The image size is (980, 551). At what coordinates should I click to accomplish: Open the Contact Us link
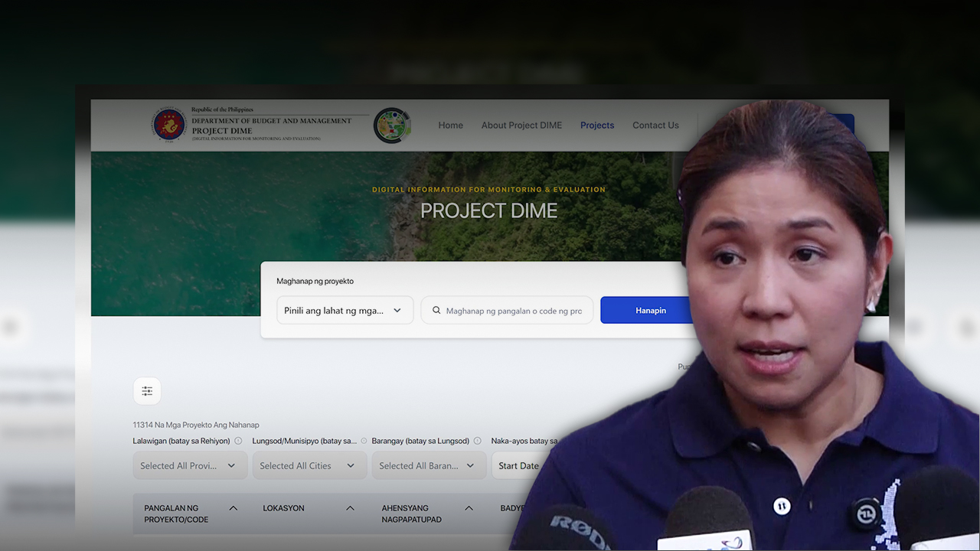click(x=655, y=126)
